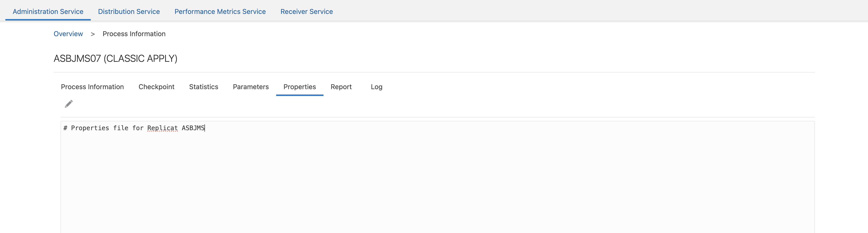The height and width of the screenshot is (233, 868).
Task: Open the Performance Metrics Service tab
Action: coord(220,11)
